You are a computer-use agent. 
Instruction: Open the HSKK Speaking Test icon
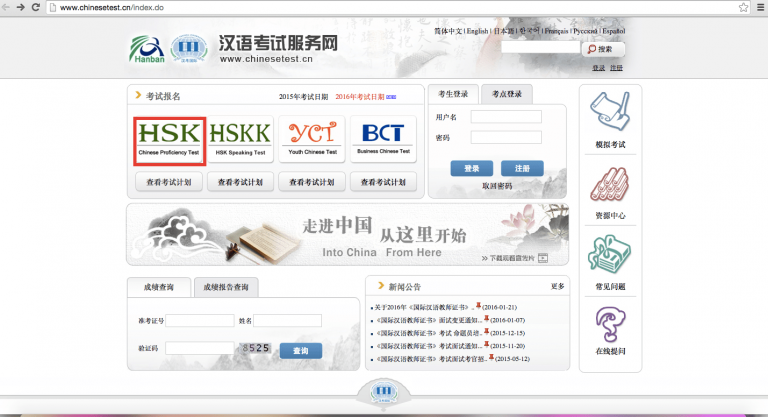[x=240, y=140]
